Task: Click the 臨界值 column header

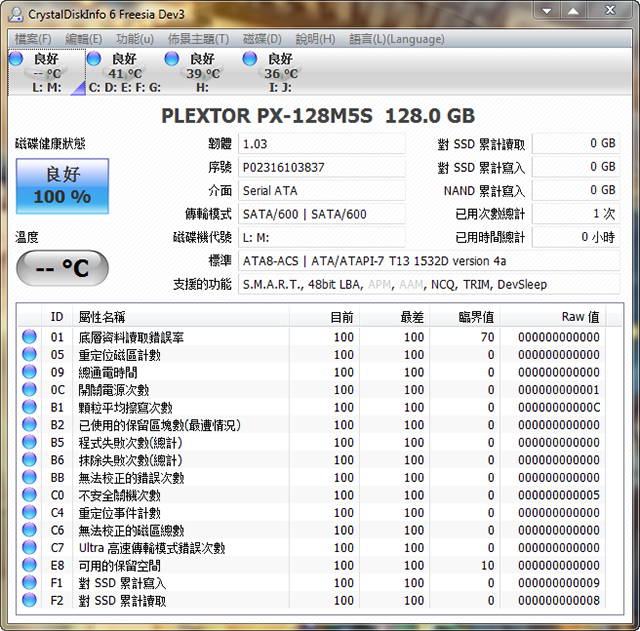Action: 465,317
